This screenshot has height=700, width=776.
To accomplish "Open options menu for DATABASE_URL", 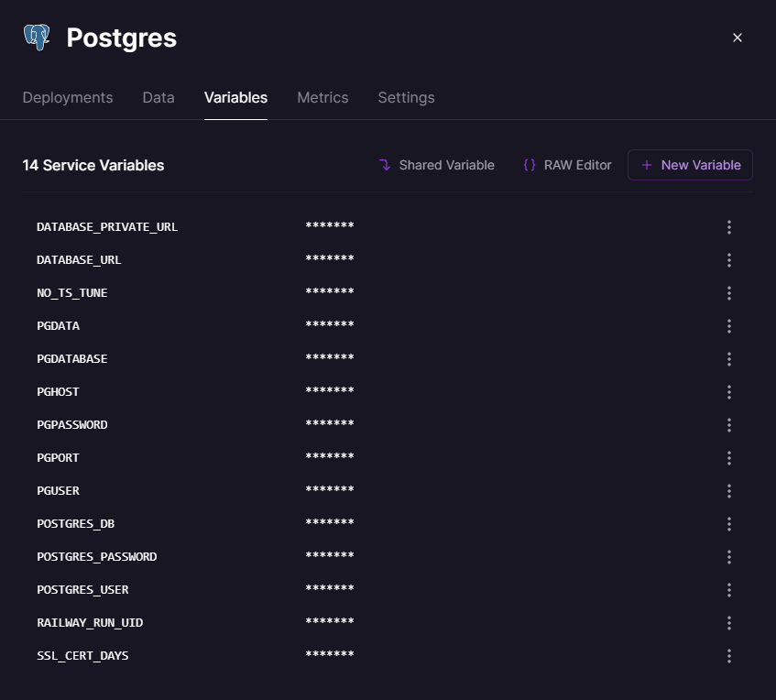I will coord(729,260).
